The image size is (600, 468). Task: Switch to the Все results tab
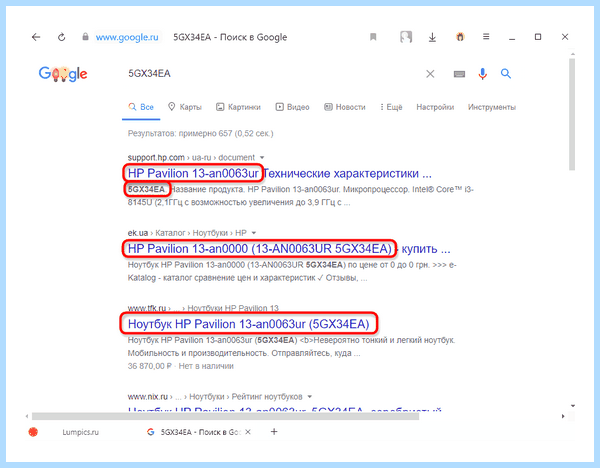point(141,107)
